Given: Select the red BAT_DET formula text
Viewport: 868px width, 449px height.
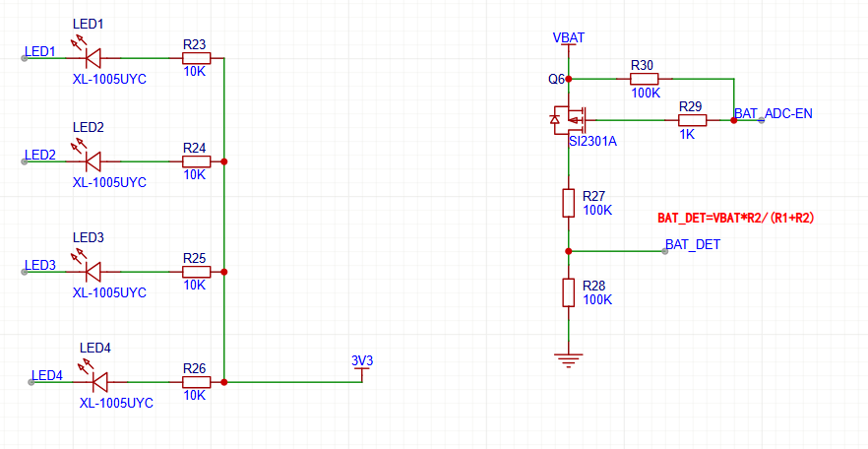Looking at the screenshot, I should coord(740,218).
